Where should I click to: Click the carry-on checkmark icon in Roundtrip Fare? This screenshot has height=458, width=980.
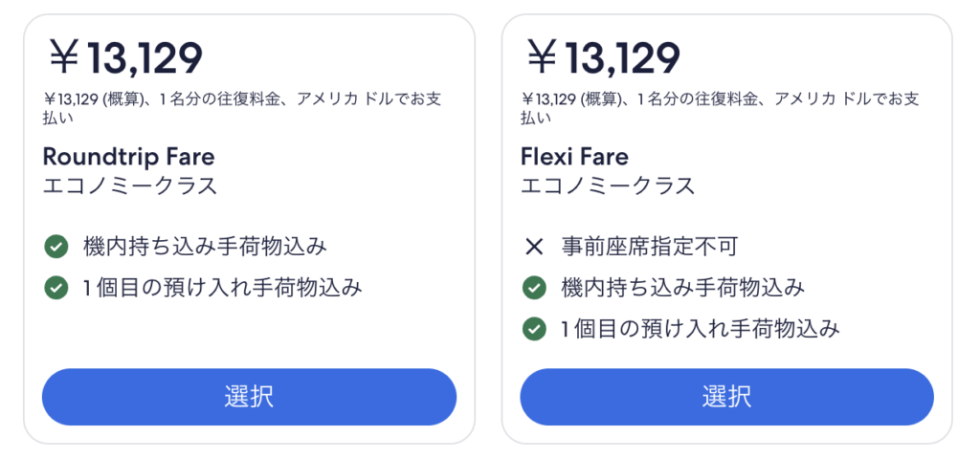56,247
